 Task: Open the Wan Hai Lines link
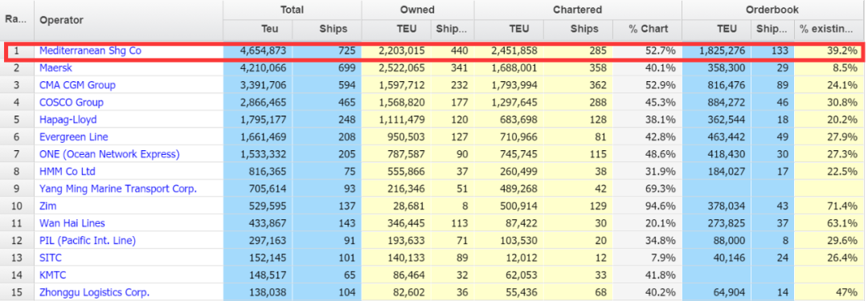coord(72,223)
